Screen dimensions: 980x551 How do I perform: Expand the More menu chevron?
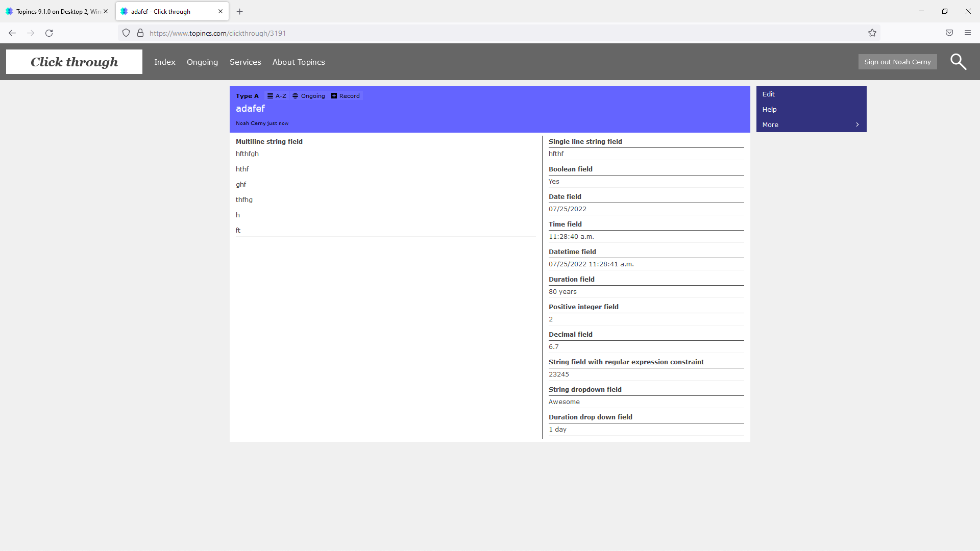click(x=857, y=125)
